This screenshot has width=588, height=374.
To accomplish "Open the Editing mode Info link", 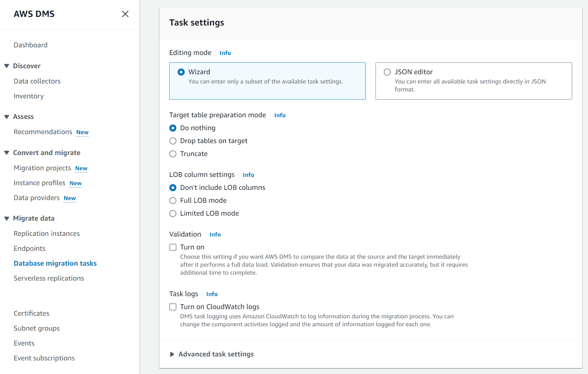I will [x=225, y=53].
